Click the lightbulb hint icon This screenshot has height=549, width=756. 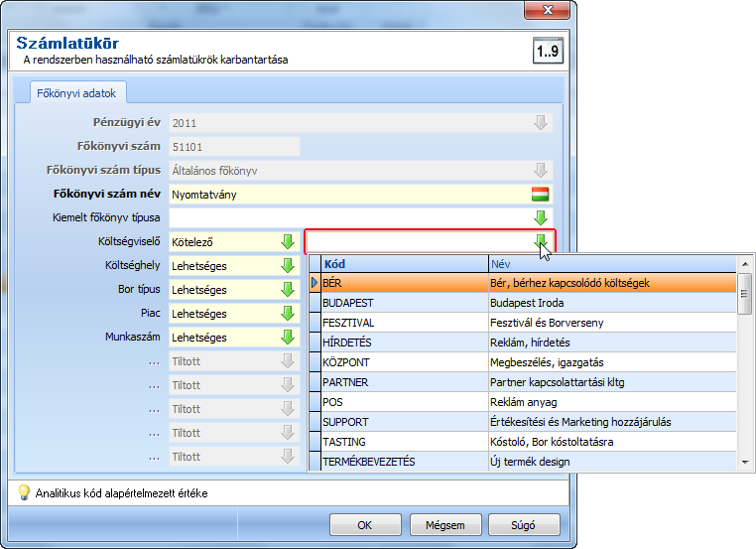pos(23,492)
